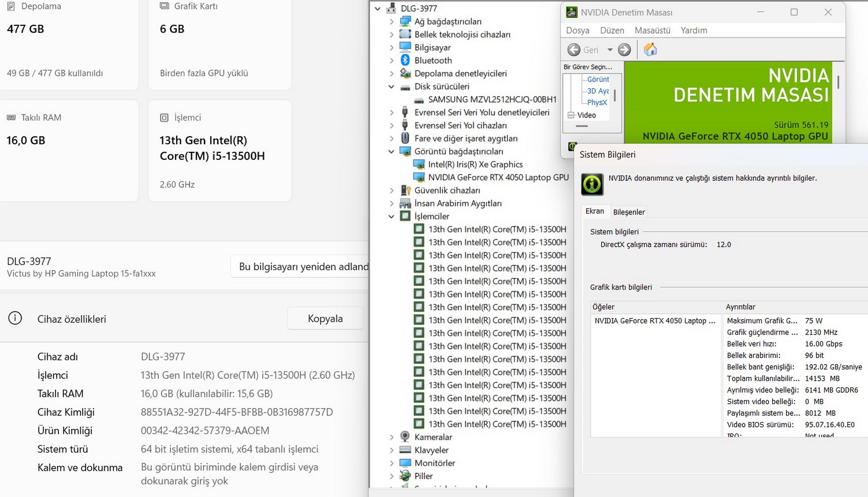Viewport: 868px width, 497px height.
Task: Collapse the Disk sürücüleri node
Action: [x=391, y=86]
